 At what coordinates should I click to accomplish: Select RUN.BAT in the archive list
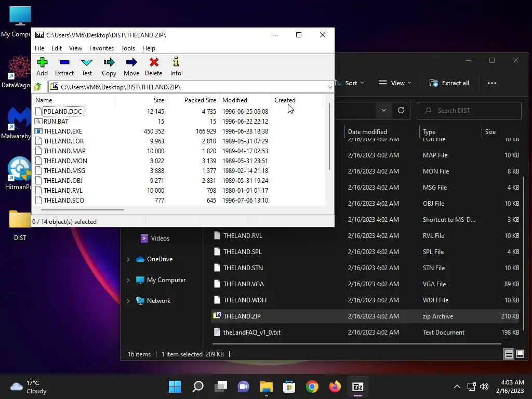(x=56, y=121)
